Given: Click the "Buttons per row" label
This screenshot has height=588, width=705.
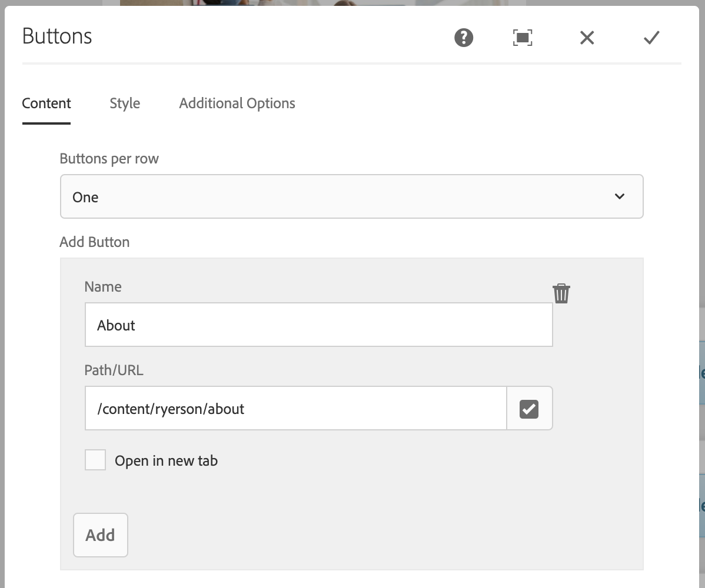Looking at the screenshot, I should 109,159.
